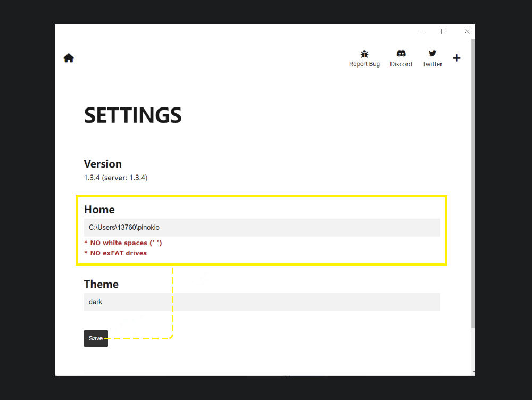Open the Discord logo icon

point(401,54)
